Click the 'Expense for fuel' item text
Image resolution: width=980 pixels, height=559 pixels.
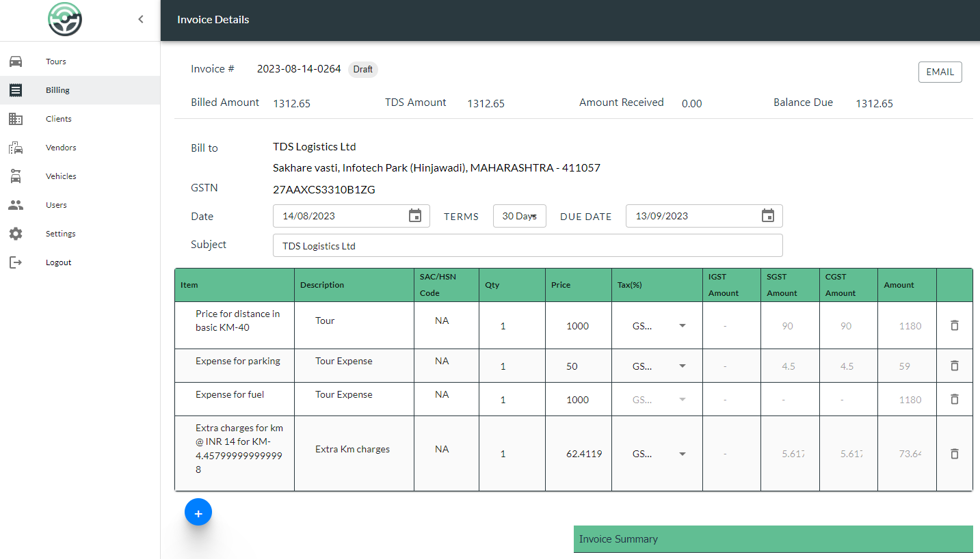tap(230, 394)
